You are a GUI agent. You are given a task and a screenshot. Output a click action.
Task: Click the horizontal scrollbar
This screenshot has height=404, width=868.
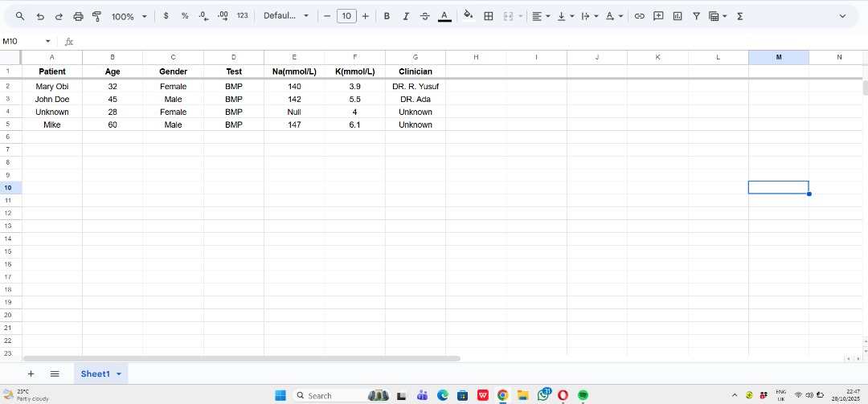click(x=241, y=358)
